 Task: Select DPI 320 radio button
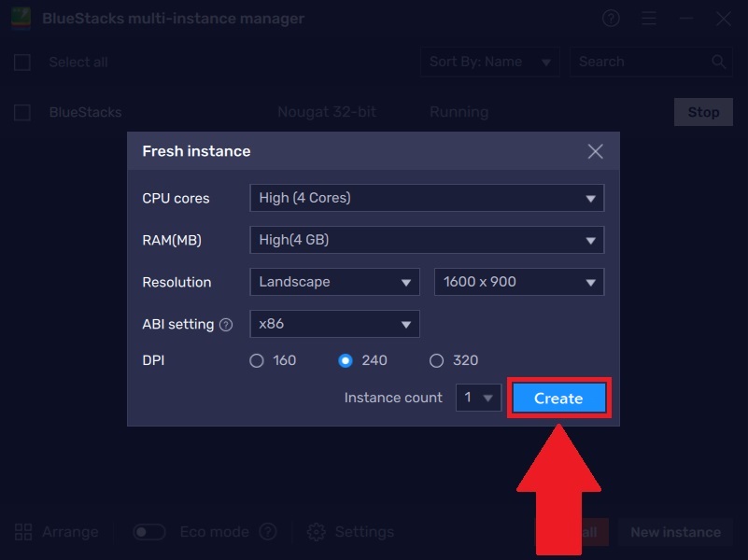[x=436, y=360]
